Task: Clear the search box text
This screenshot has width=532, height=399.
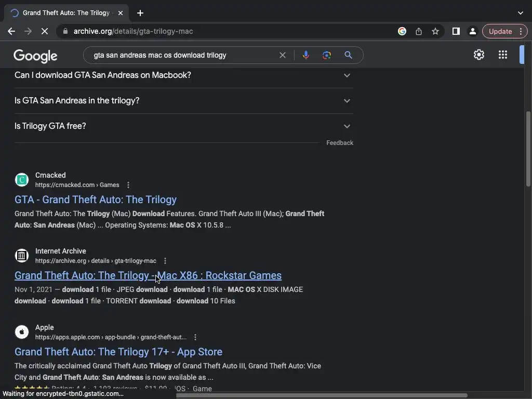Action: 282,55
